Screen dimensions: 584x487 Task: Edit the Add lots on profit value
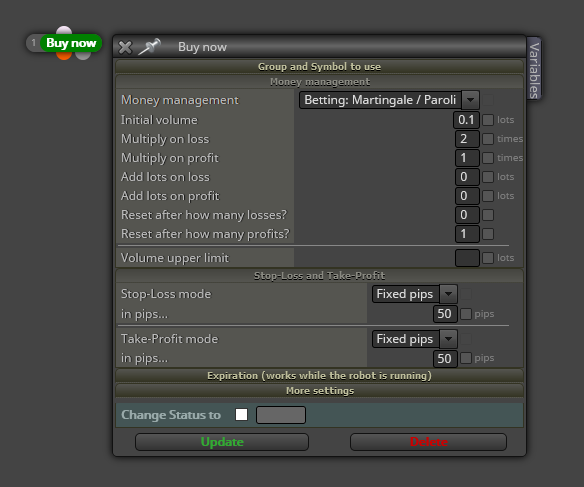tap(467, 196)
